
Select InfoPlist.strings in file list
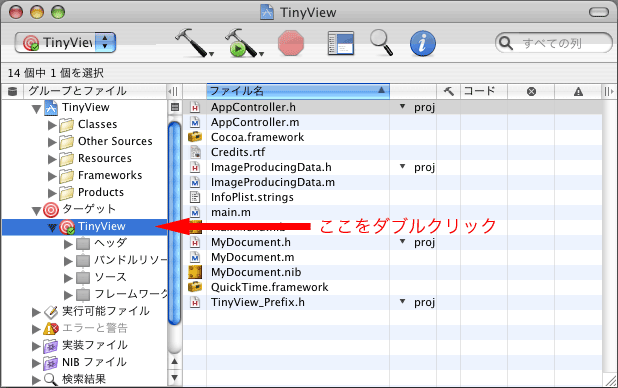pyautogui.click(x=252, y=197)
